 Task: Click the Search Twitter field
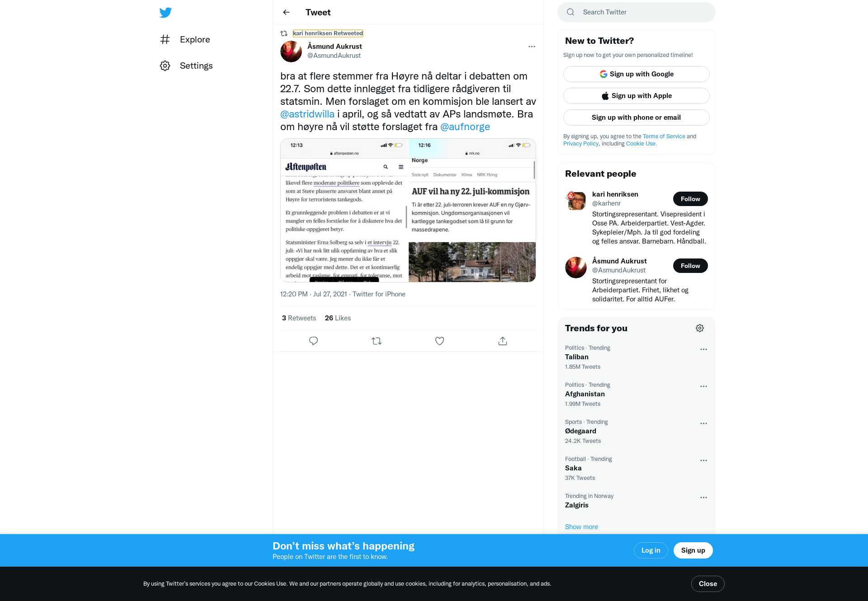point(637,12)
